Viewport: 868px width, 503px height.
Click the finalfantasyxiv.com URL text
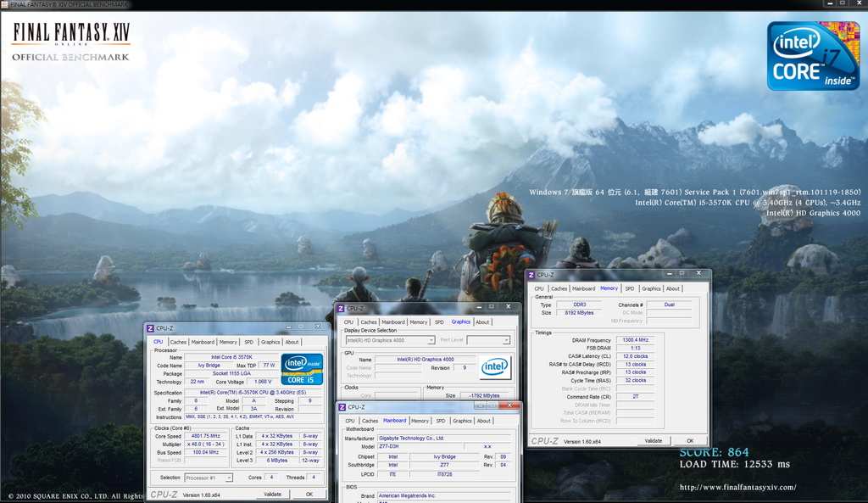tap(738, 488)
